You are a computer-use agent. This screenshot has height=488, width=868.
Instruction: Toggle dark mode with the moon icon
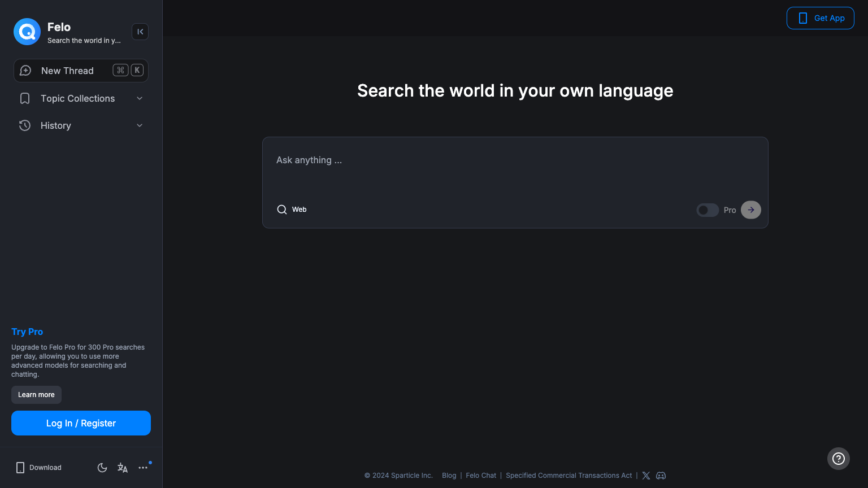point(102,468)
